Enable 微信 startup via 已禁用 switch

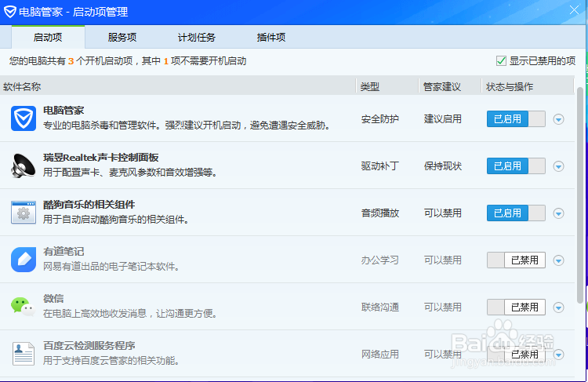pyautogui.click(x=516, y=307)
